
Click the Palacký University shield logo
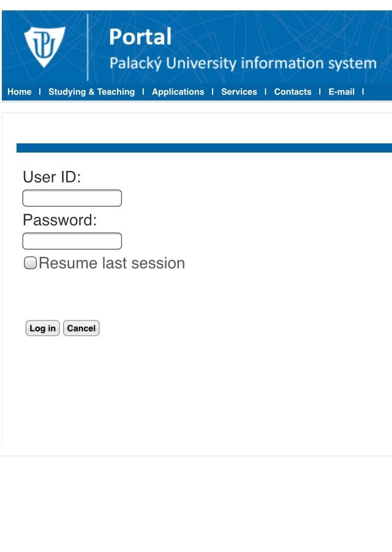(45, 47)
